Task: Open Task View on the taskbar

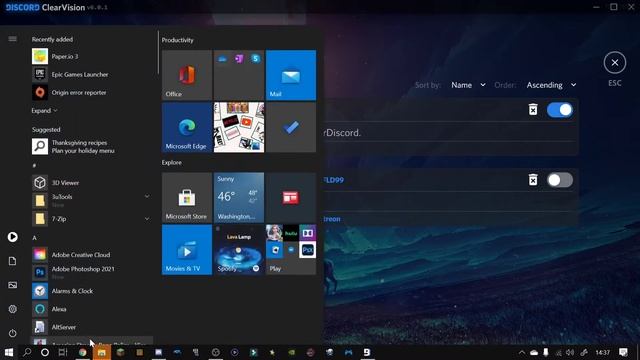Action: coord(62,352)
